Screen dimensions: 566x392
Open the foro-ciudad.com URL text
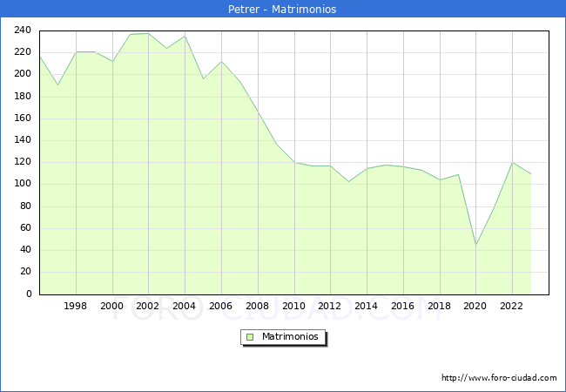(x=499, y=378)
